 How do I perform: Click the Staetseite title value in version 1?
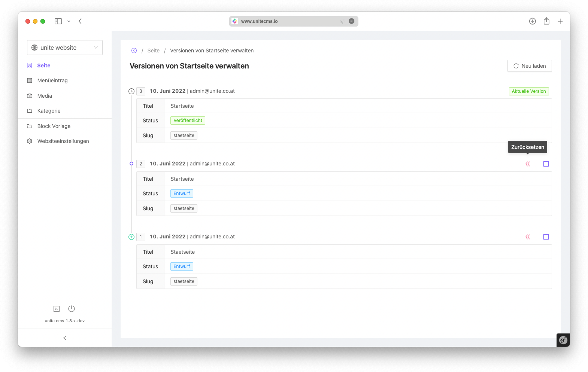pos(183,252)
